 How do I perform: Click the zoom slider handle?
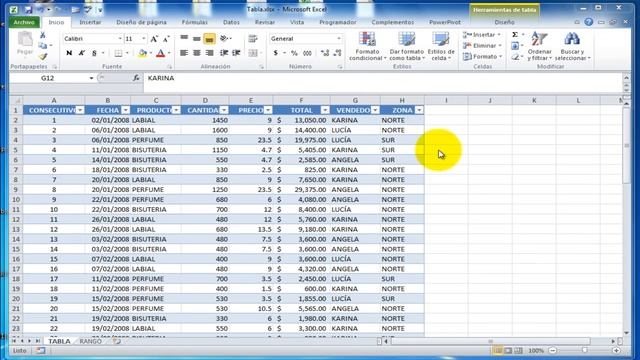point(585,351)
